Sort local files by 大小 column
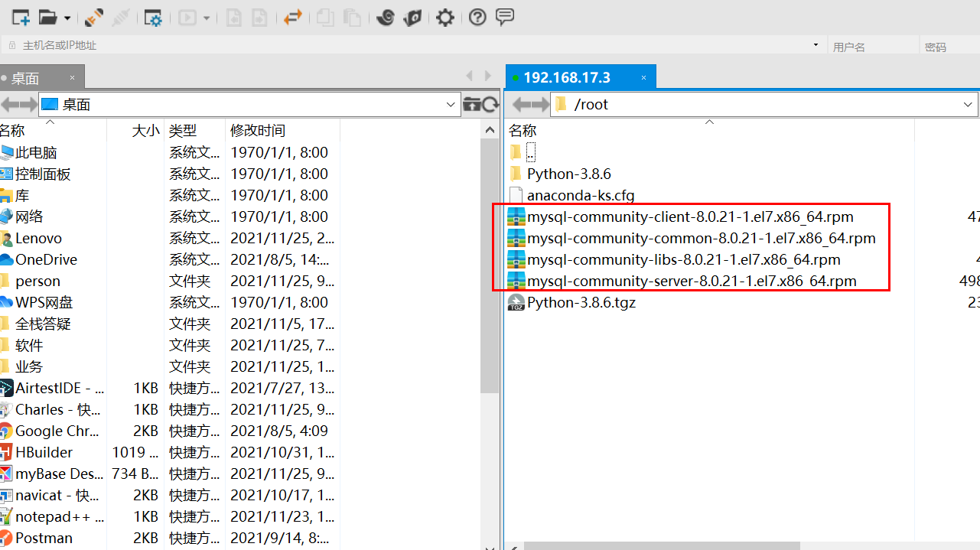 point(135,130)
